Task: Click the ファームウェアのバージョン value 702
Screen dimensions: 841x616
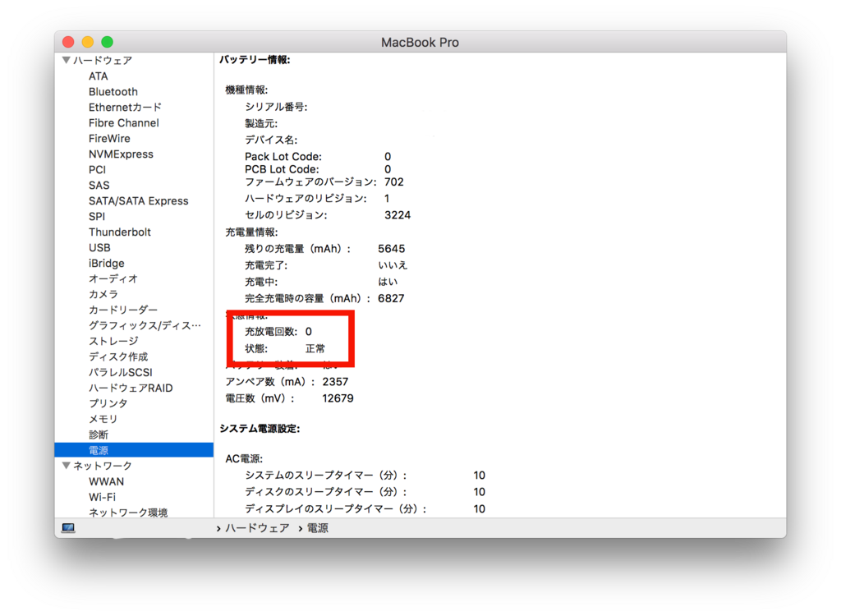Action: coord(394,182)
